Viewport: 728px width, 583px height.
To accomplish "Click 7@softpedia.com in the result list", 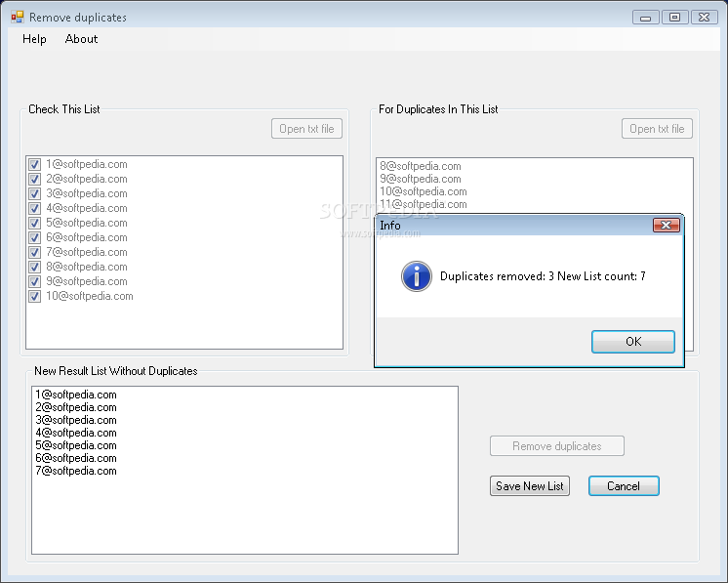I will click(76, 471).
